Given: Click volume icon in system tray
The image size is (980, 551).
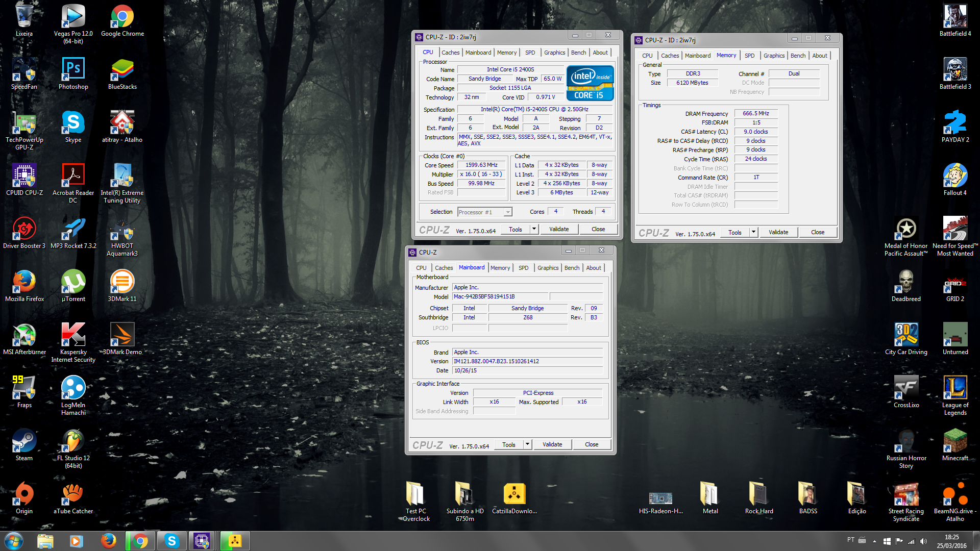Looking at the screenshot, I should (x=923, y=541).
